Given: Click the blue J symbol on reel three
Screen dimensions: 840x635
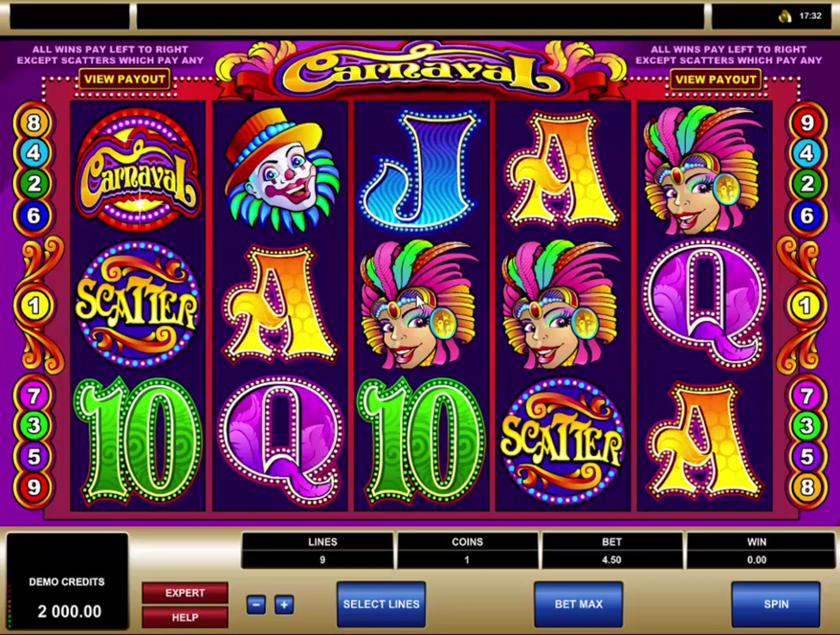Looking at the screenshot, I should tap(420, 170).
